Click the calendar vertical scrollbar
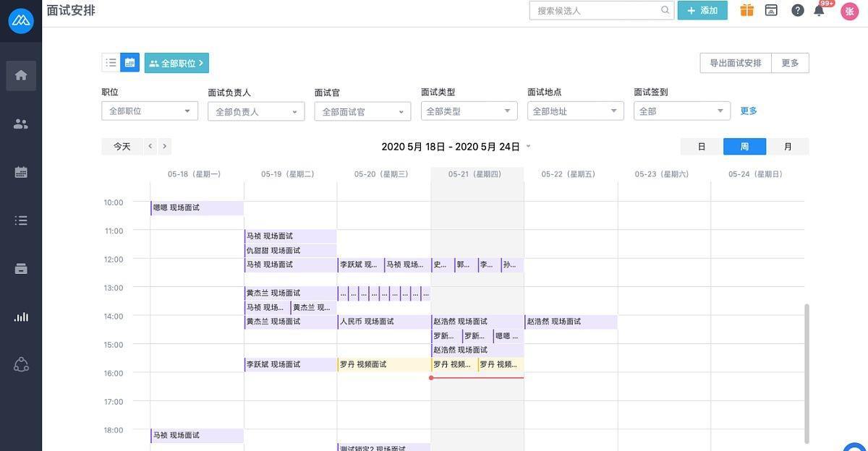The height and width of the screenshot is (451, 868). click(x=807, y=372)
